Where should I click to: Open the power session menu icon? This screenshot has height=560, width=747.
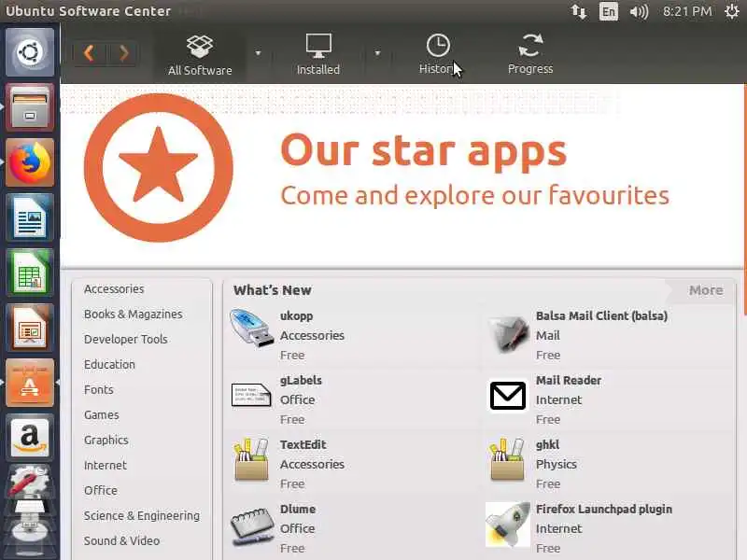coord(732,11)
